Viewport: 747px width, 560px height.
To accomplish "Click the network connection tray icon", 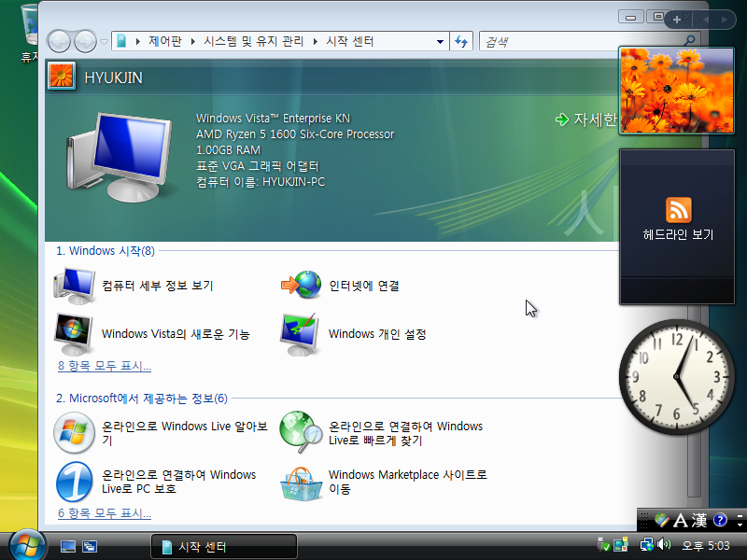I will point(647,544).
